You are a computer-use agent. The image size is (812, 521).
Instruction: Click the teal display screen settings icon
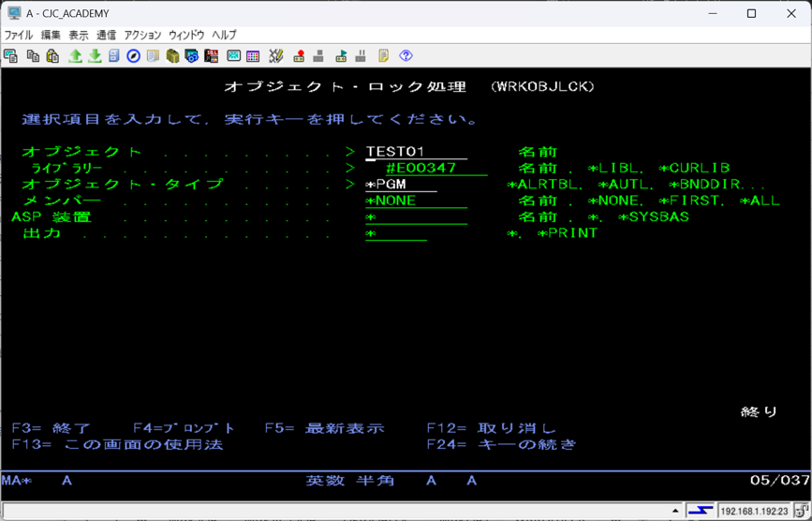point(233,56)
